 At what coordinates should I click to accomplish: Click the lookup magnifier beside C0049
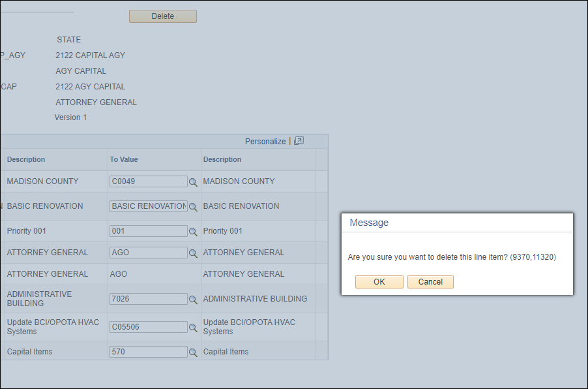pyautogui.click(x=193, y=182)
